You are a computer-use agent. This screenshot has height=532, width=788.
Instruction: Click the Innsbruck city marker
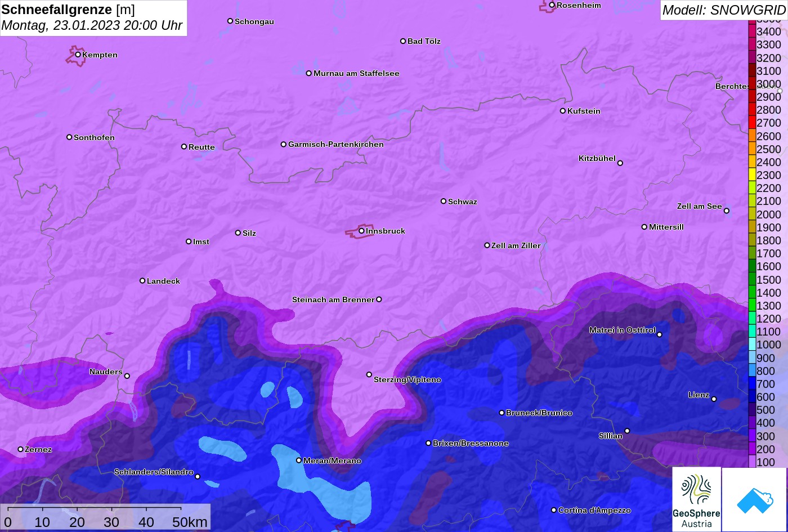[x=361, y=231]
